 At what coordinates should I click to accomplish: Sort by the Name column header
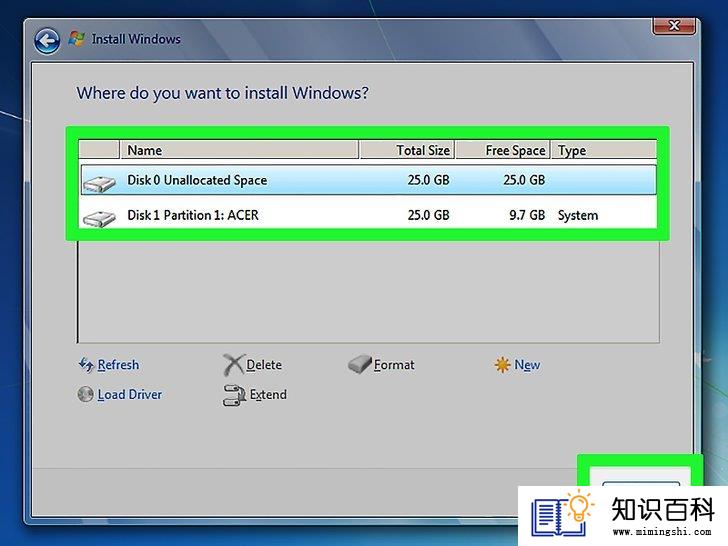tap(239, 150)
